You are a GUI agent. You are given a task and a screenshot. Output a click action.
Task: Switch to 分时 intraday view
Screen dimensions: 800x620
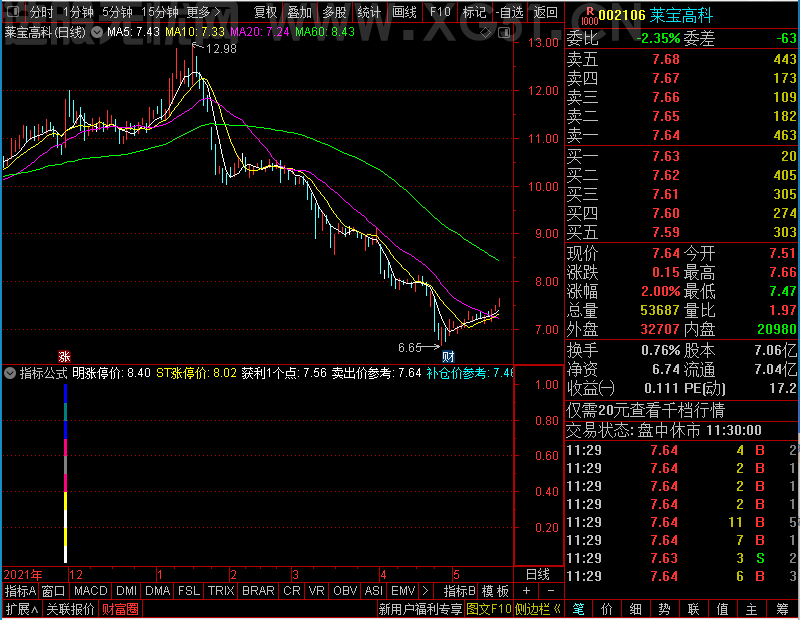(41, 12)
